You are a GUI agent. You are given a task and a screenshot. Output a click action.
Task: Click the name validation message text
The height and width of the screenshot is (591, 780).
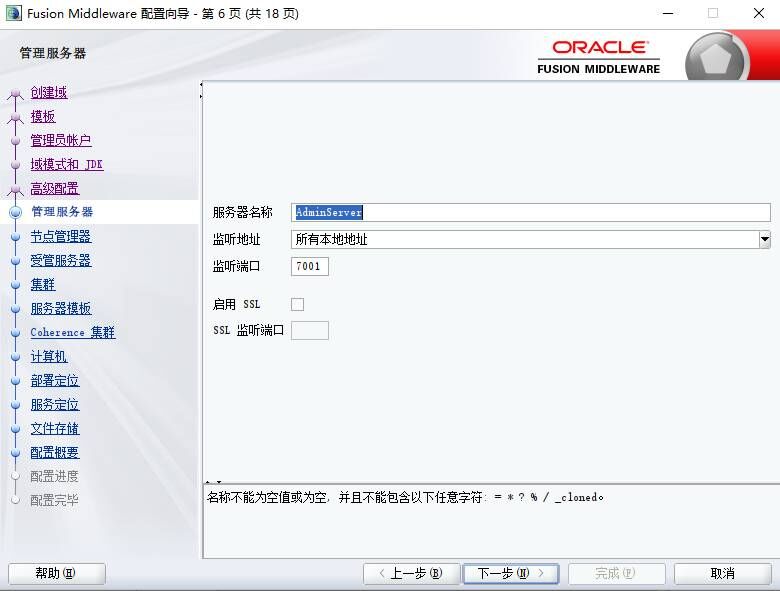click(405, 497)
